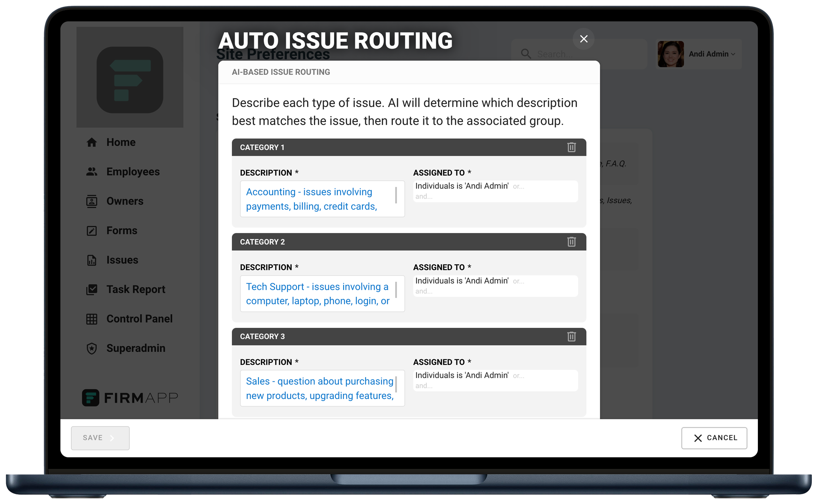This screenshot has width=818, height=504.
Task: Delete Category 2 with trash icon
Action: [571, 242]
